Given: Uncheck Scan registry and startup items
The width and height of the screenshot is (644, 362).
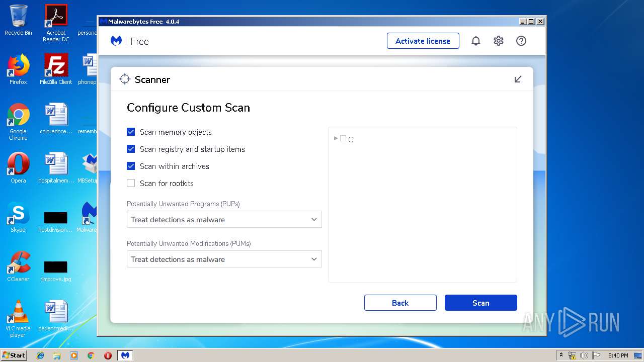Looking at the screenshot, I should pos(131,149).
